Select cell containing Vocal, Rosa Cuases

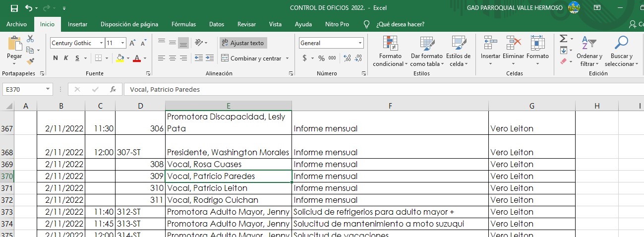[x=228, y=164]
